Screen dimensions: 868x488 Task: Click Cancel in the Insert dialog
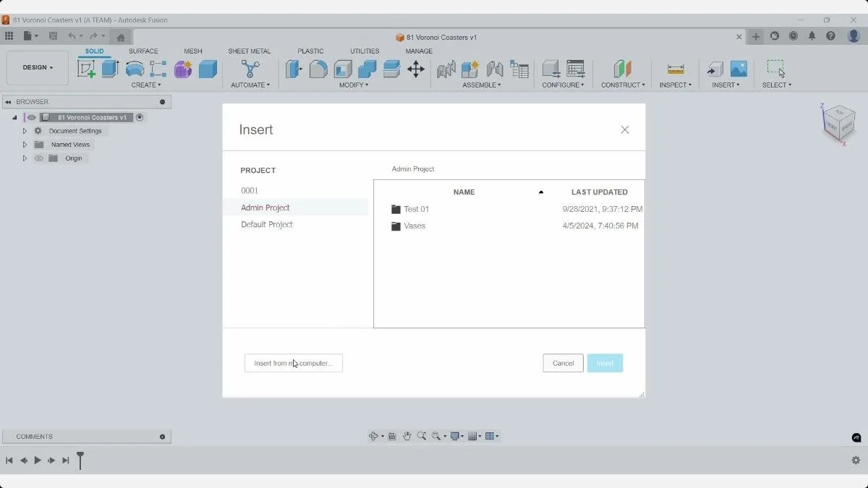pyautogui.click(x=563, y=363)
